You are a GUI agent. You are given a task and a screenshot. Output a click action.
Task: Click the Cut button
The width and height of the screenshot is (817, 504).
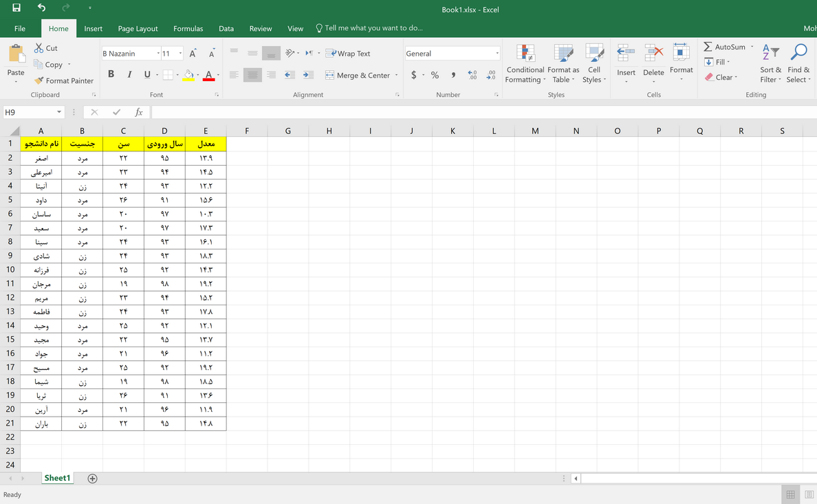(46, 48)
